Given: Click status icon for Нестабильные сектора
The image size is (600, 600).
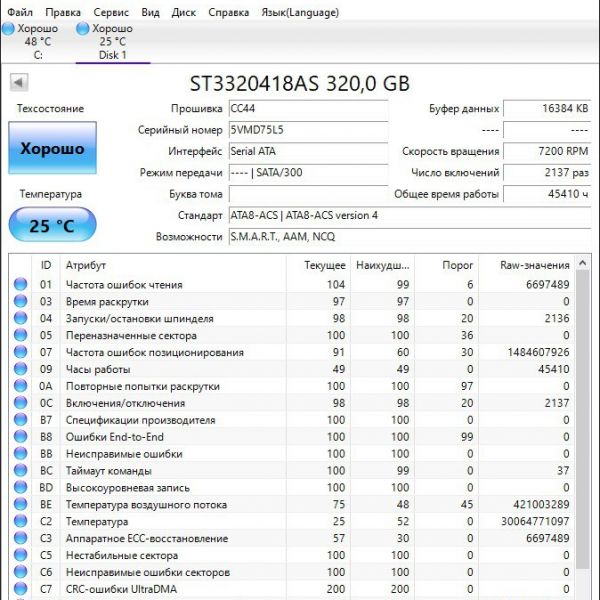Looking at the screenshot, I should tap(21, 555).
